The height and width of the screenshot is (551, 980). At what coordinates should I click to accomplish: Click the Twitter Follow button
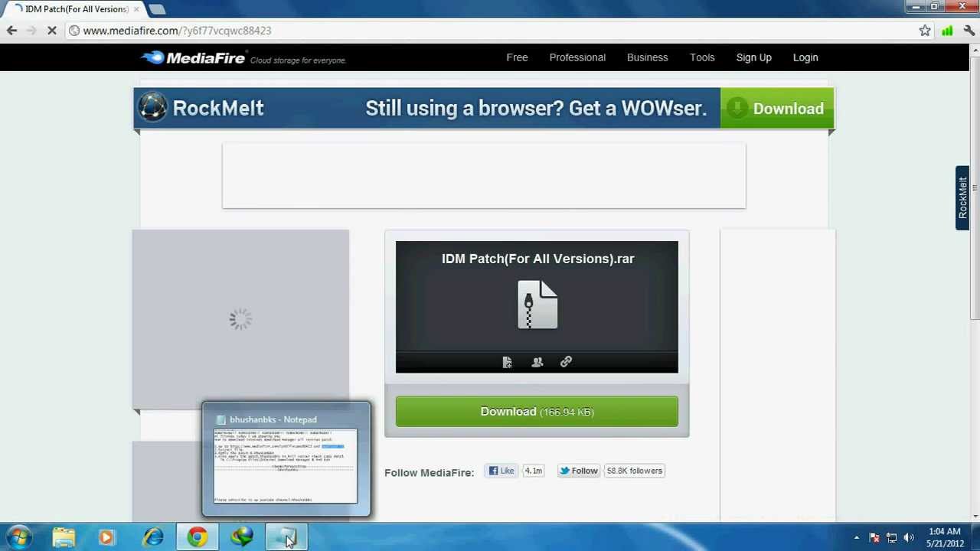(x=578, y=471)
